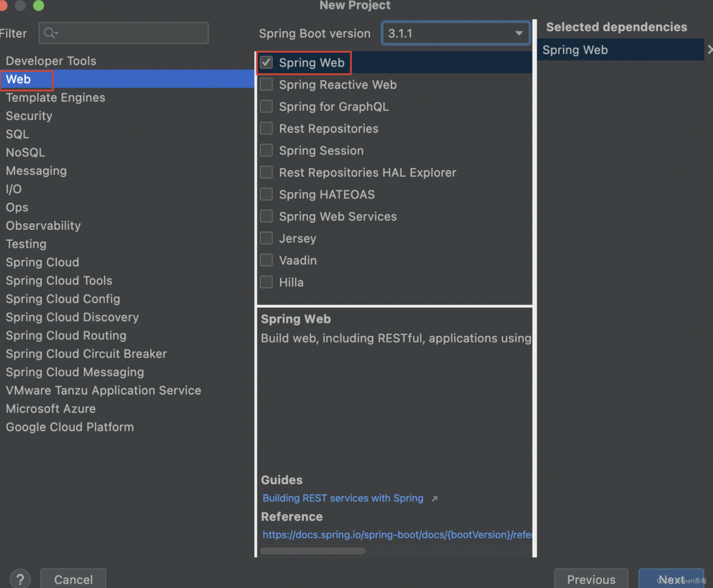Check Spring for GraphQL
The width and height of the screenshot is (713, 588).
pos(266,106)
